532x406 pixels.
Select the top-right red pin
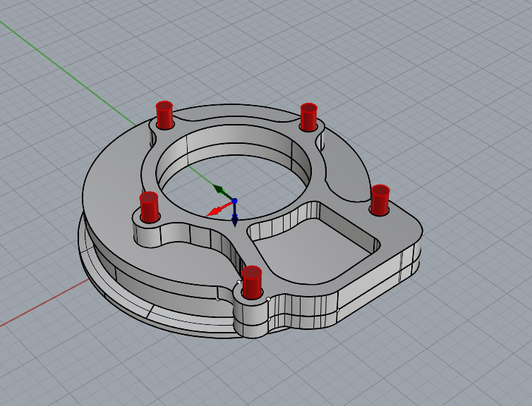pos(308,116)
